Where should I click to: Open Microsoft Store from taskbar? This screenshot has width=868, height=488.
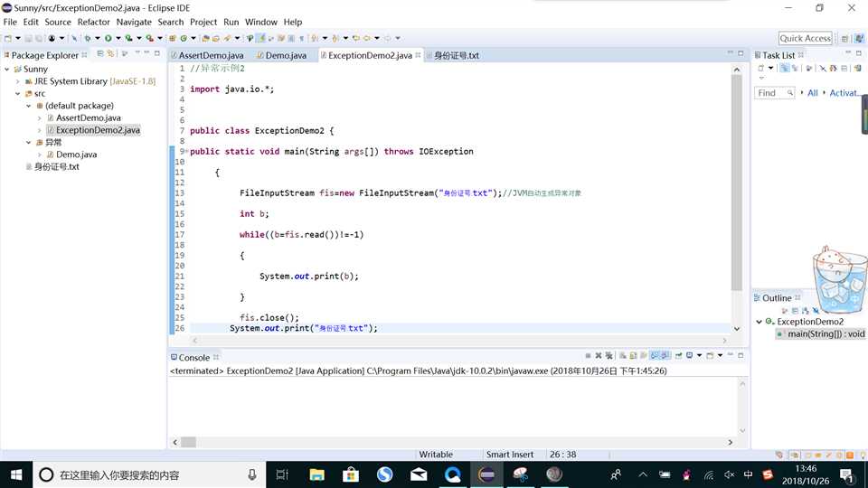(x=351, y=474)
